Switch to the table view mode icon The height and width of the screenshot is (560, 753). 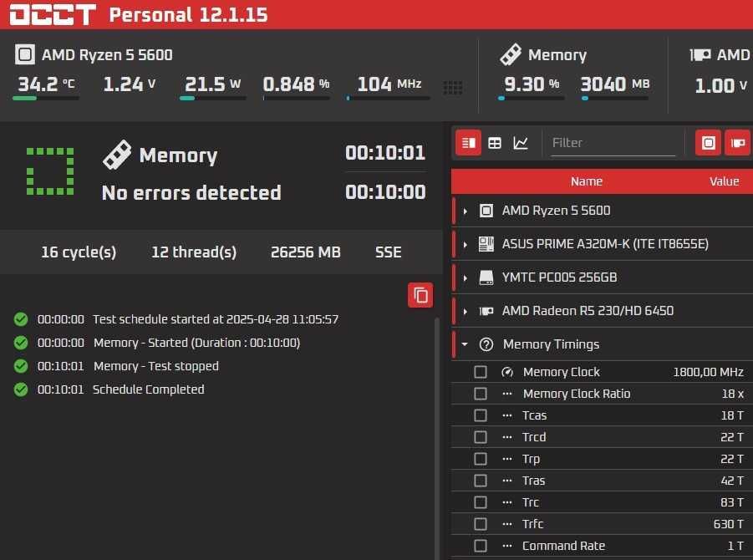[495, 143]
